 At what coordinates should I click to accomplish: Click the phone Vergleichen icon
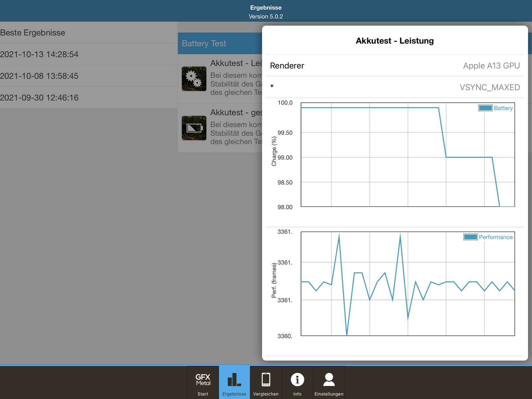tap(266, 379)
